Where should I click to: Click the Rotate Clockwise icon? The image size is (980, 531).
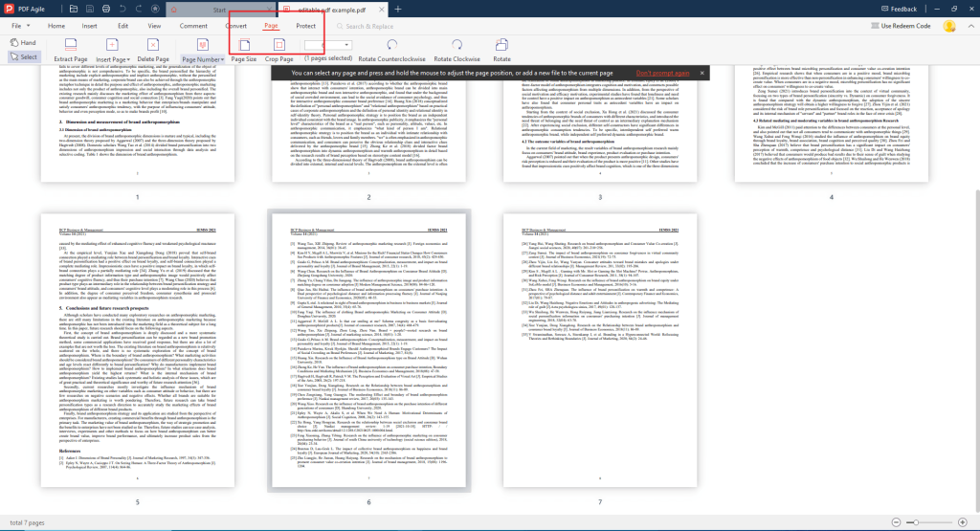tap(457, 45)
